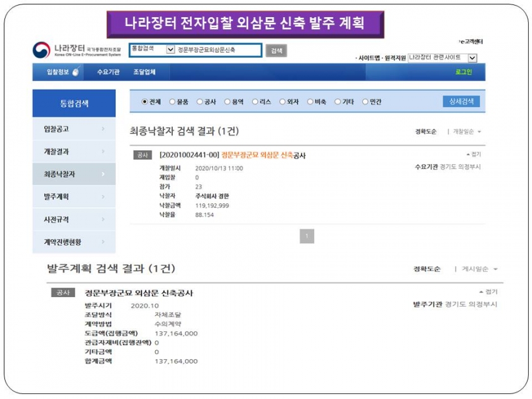Click the 발주기관 경기도 의정부시 text
This screenshot has width=532, height=399.
[455, 305]
